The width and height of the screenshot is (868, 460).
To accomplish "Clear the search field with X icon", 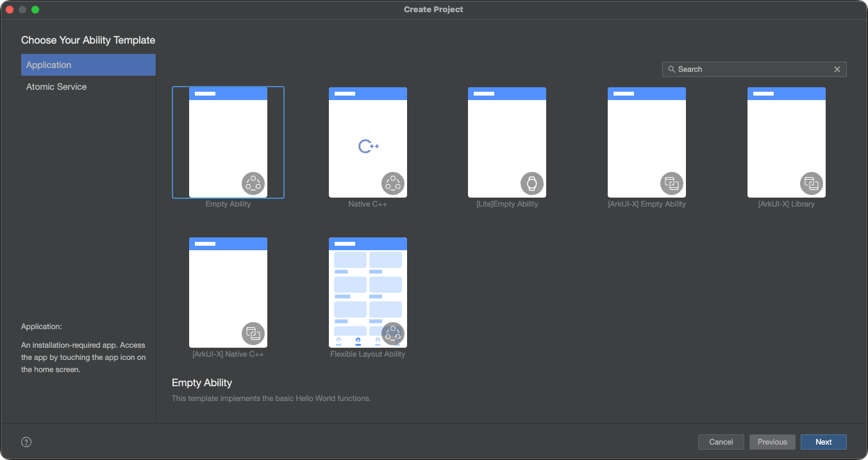I will 837,69.
